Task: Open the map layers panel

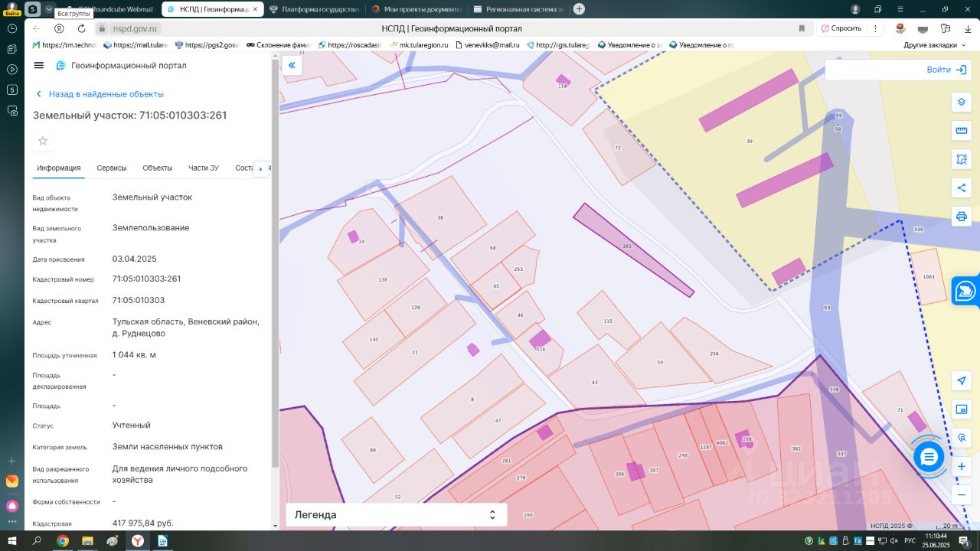Action: point(962,103)
